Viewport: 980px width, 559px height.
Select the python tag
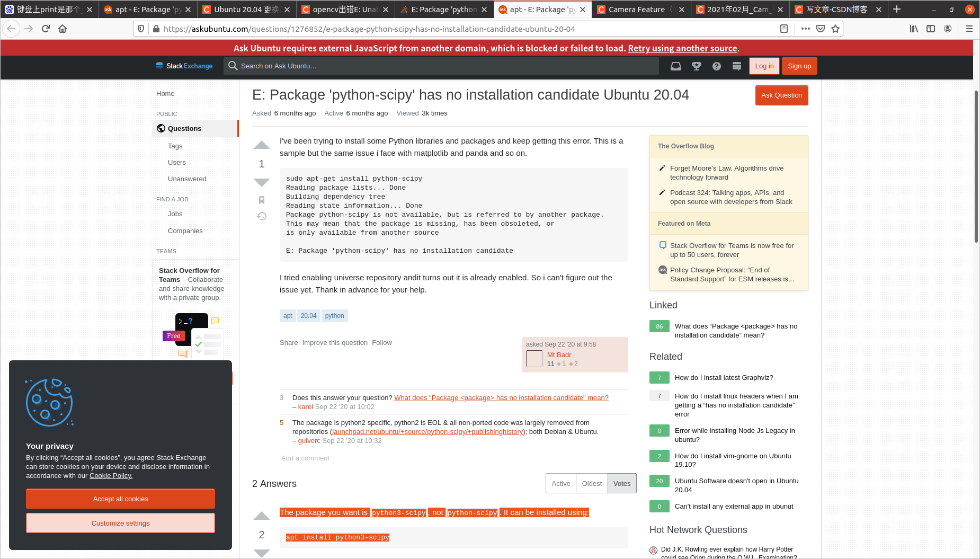tap(334, 316)
